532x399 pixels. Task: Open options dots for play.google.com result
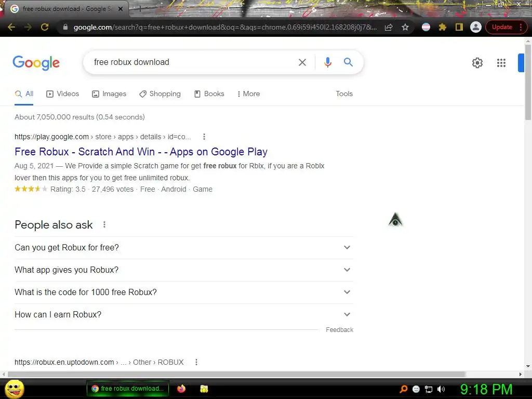coord(204,137)
